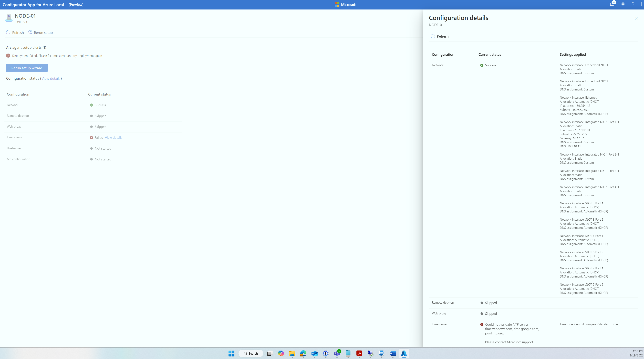Click the Configuration column header in details panel
644x359 pixels.
click(x=443, y=55)
